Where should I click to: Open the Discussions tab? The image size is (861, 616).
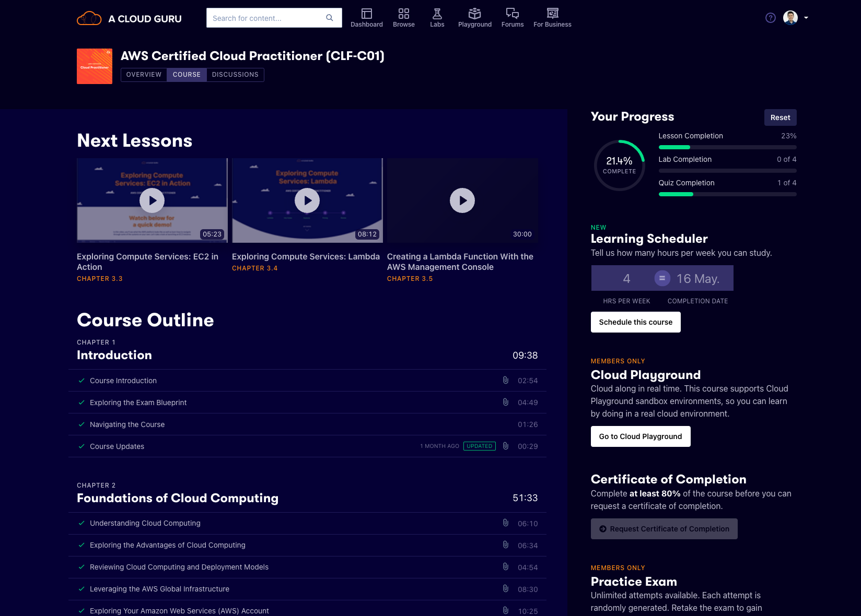click(x=235, y=75)
